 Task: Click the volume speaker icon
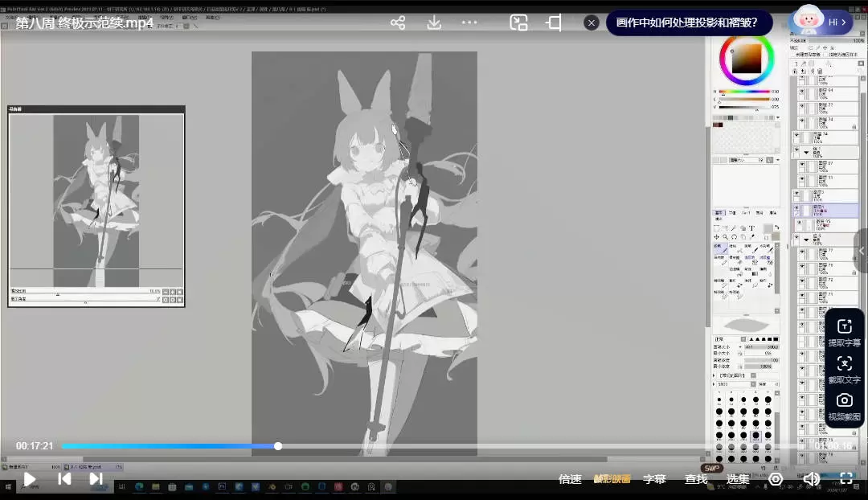pos(811,479)
